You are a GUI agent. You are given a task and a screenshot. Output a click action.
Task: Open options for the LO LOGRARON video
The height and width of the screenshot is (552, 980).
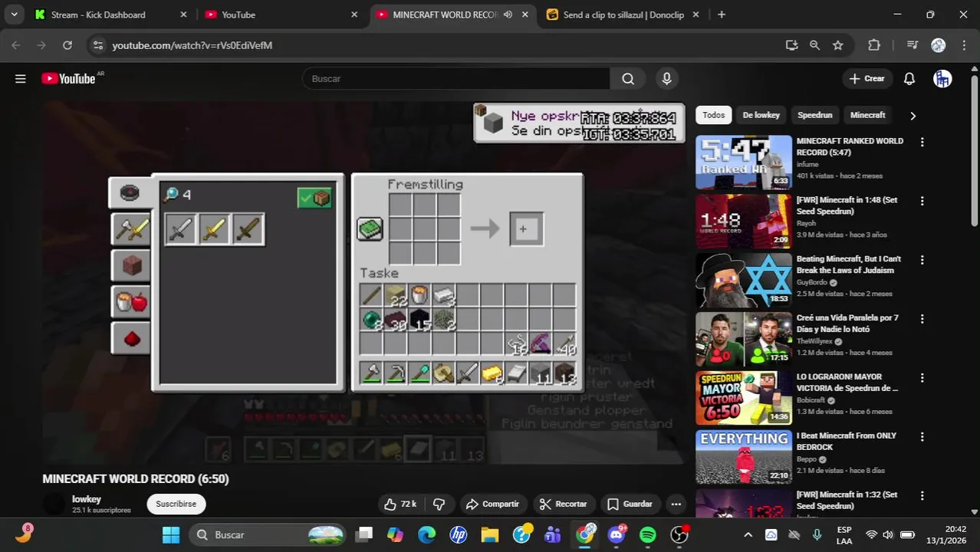[922, 378]
